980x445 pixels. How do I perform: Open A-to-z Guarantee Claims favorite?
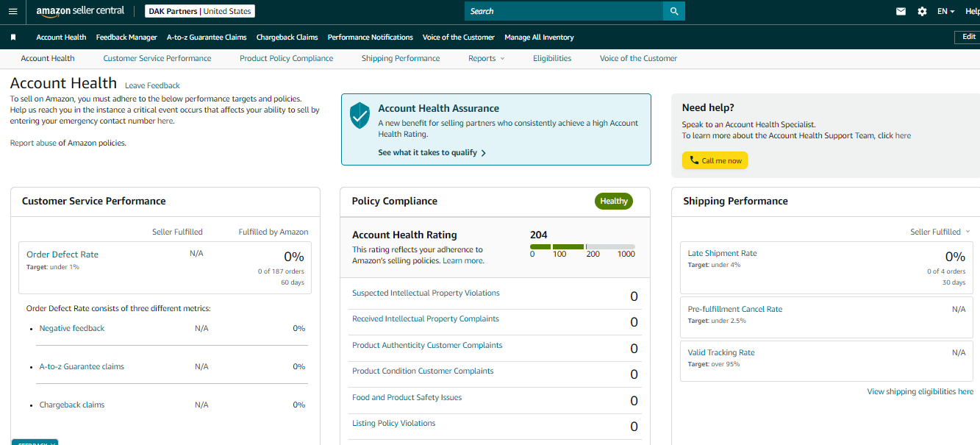point(207,37)
